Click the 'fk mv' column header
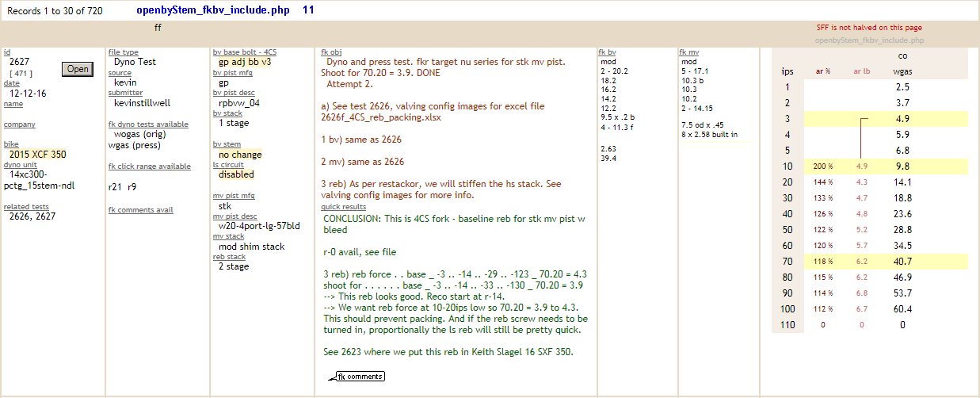980x398 pixels. [x=689, y=52]
